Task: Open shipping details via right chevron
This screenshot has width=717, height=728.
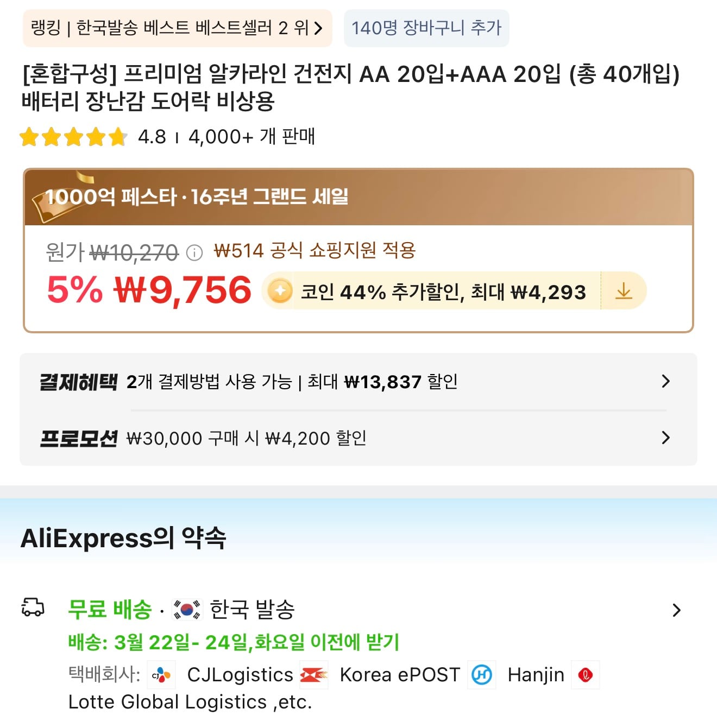Action: tap(677, 610)
